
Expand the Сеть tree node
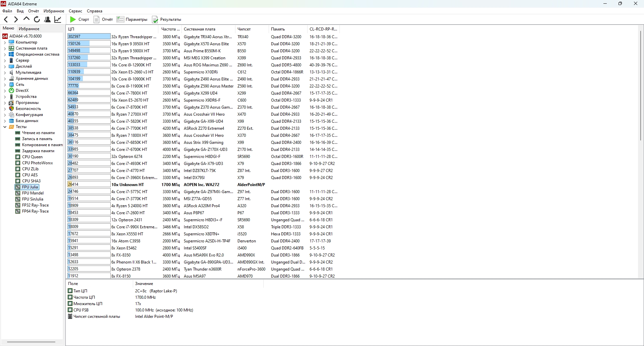(5, 85)
